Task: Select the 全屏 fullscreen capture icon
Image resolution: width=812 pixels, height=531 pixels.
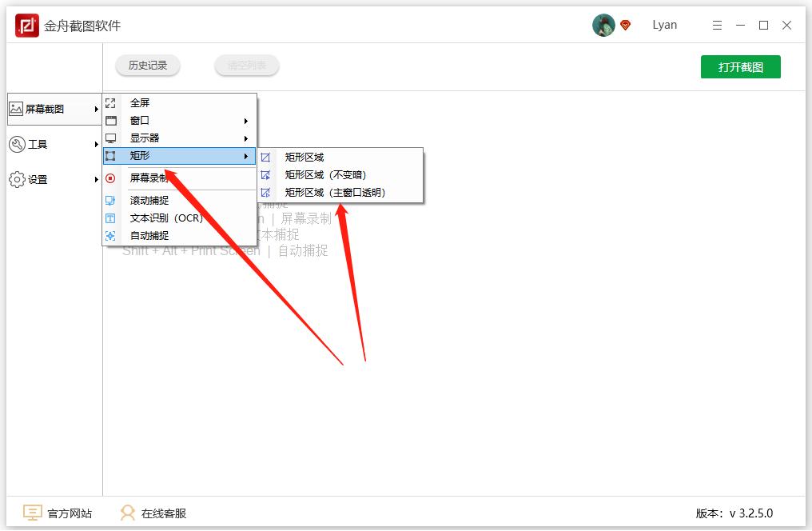Action: tap(109, 102)
